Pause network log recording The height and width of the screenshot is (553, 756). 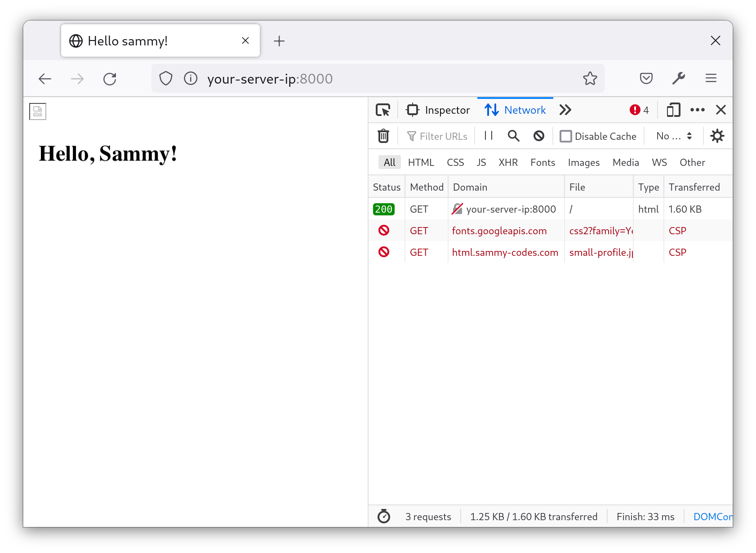pyautogui.click(x=489, y=136)
